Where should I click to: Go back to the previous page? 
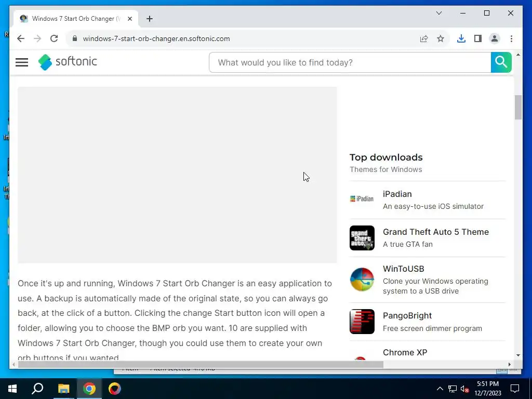(x=21, y=38)
